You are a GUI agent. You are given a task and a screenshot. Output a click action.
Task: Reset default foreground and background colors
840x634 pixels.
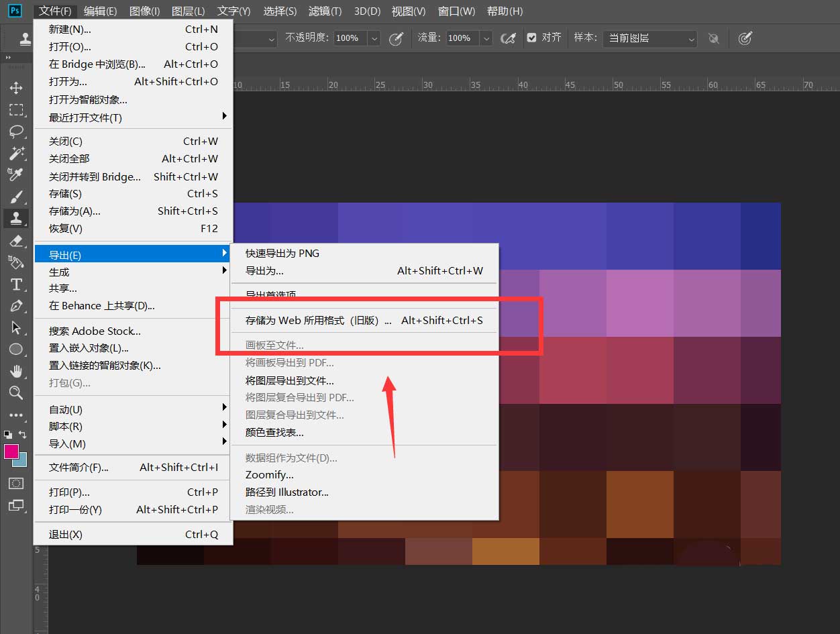8,435
